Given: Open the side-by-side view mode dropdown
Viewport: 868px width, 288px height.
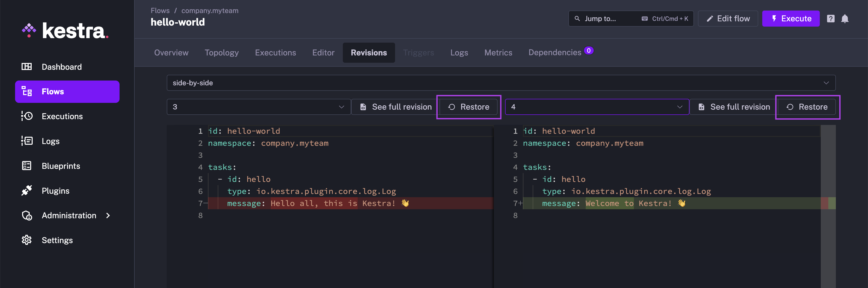Looking at the screenshot, I should (x=499, y=83).
